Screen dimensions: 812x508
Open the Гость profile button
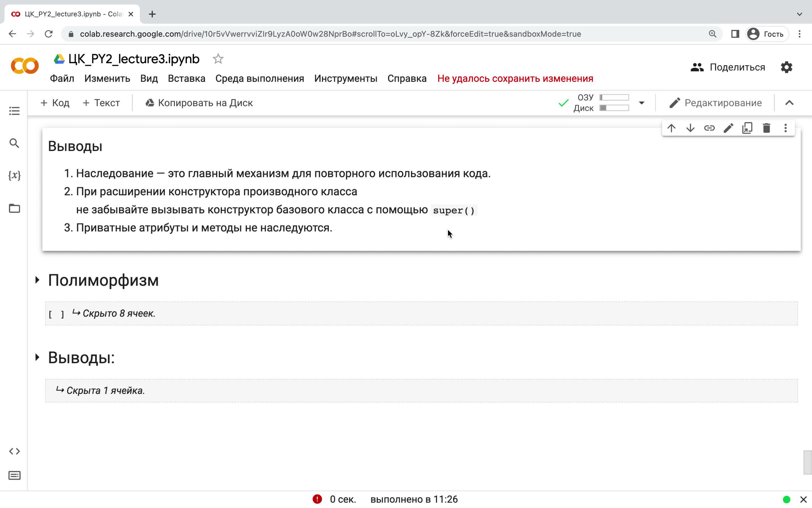(x=767, y=34)
